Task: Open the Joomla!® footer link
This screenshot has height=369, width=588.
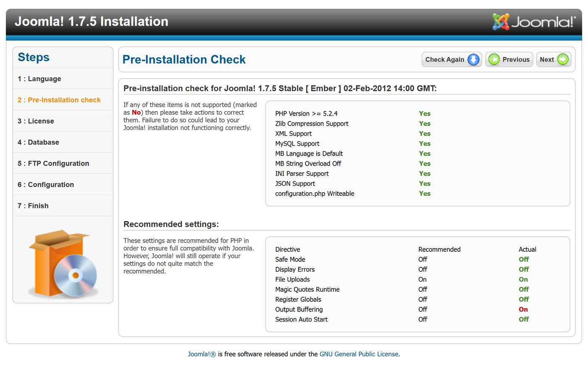Action: pos(202,354)
